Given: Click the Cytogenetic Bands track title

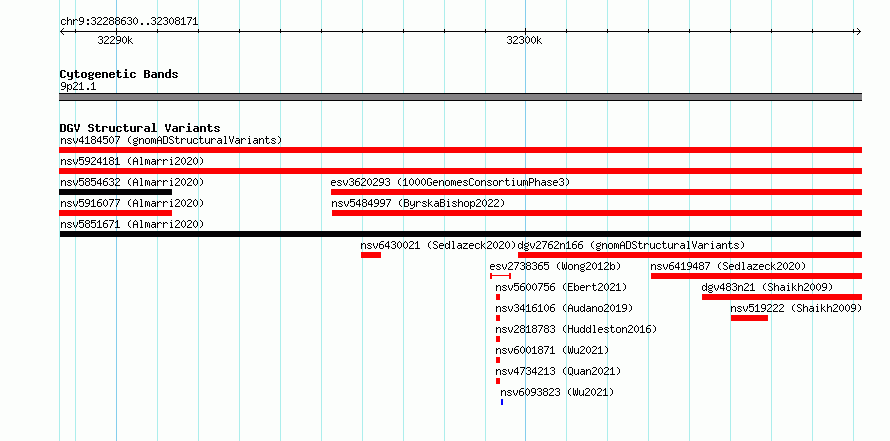Looking at the screenshot, I should [119, 74].
